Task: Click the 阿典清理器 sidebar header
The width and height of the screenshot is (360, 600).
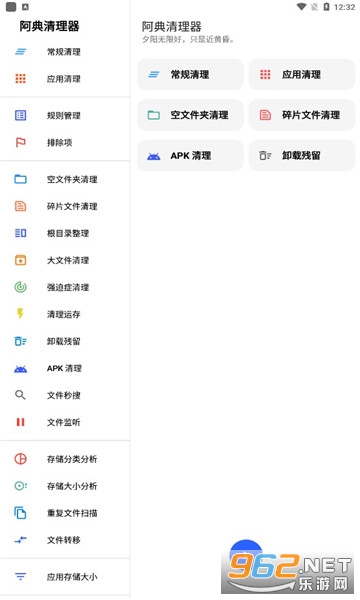Action: point(49,26)
